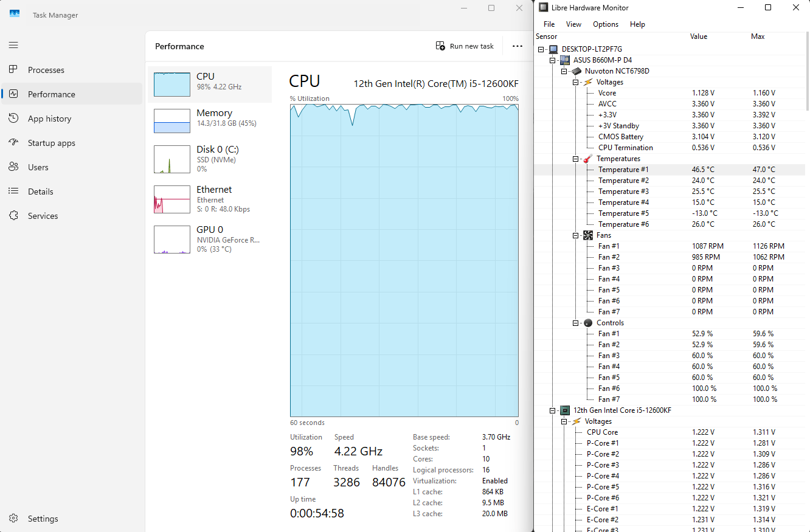Select the AVCC voltage row
The height and width of the screenshot is (532, 810).
click(669, 104)
